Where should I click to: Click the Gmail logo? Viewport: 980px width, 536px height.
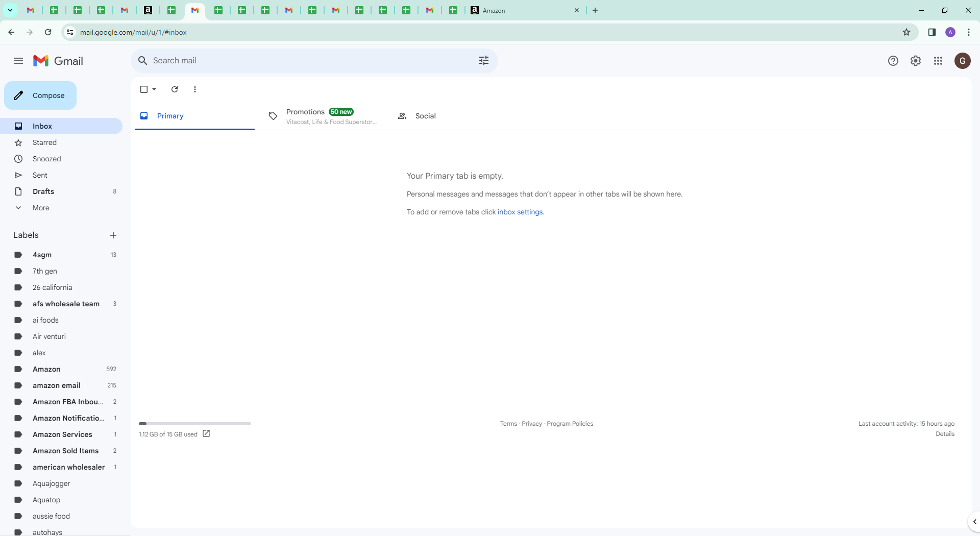(58, 61)
